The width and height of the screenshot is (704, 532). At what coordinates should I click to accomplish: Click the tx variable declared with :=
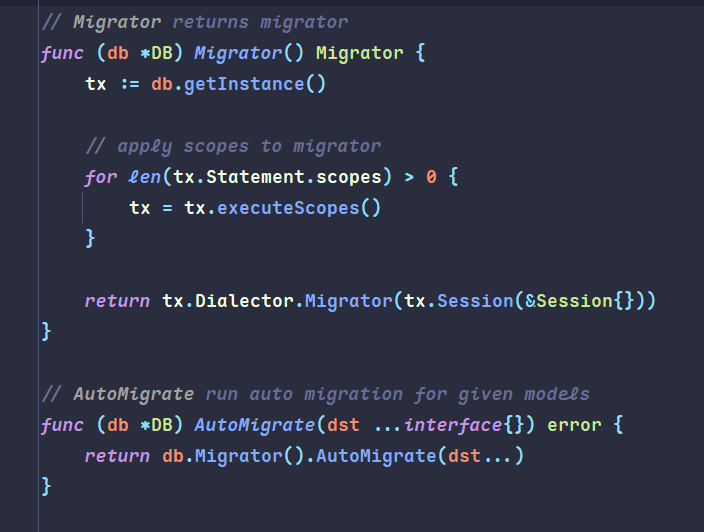point(96,84)
